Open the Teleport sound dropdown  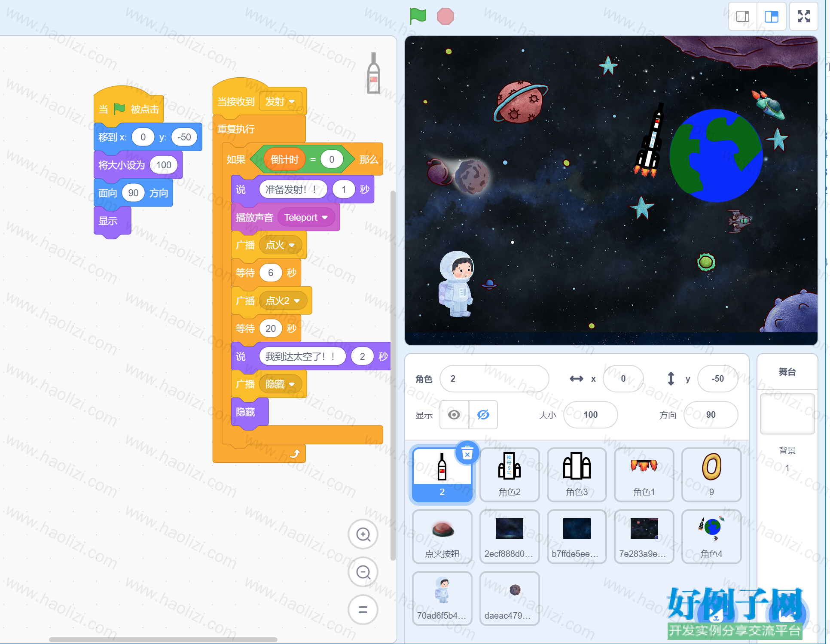(x=306, y=217)
